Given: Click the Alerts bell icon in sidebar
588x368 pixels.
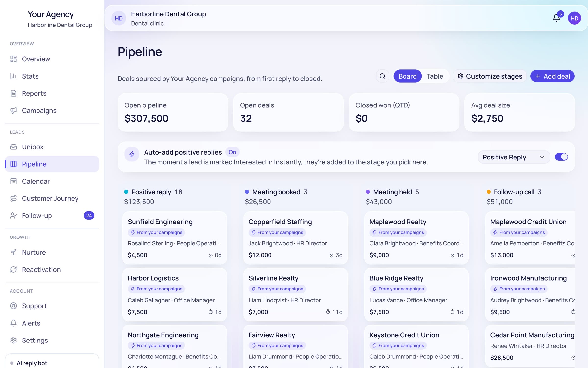Looking at the screenshot, I should [13, 323].
